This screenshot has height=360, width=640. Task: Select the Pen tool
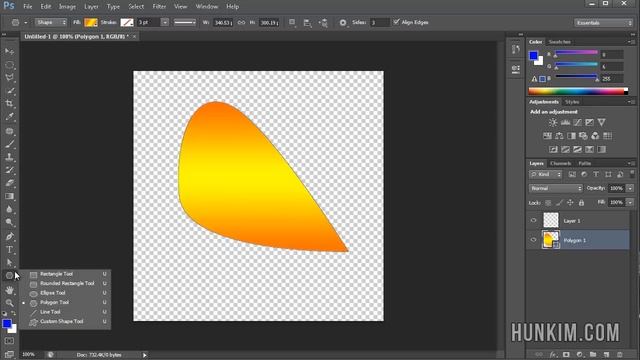tap(9, 236)
